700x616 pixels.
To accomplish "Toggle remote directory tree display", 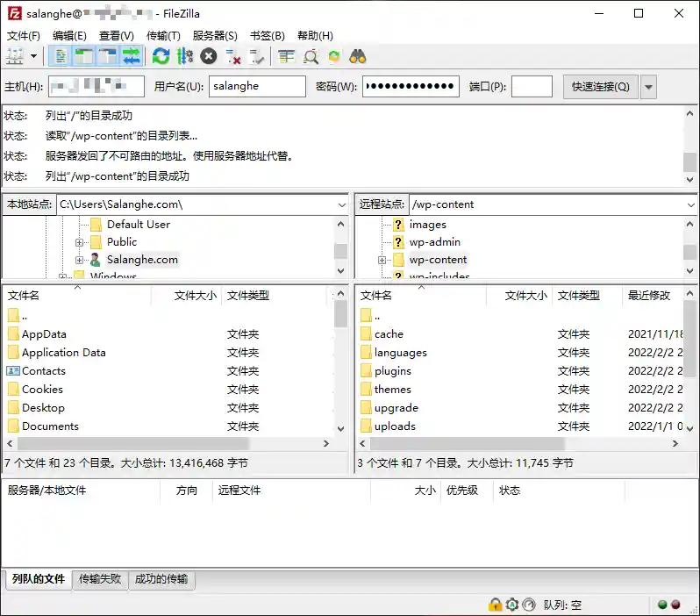I will click(108, 56).
